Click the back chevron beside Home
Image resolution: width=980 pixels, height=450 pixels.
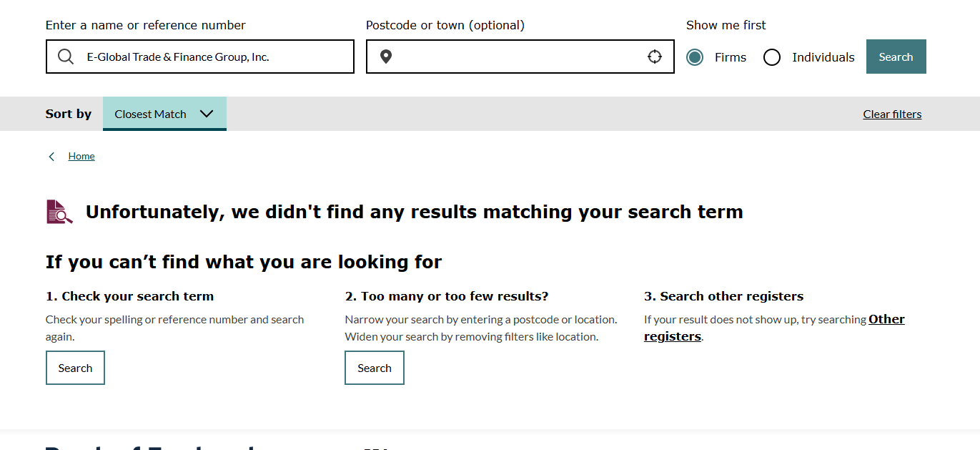(51, 157)
